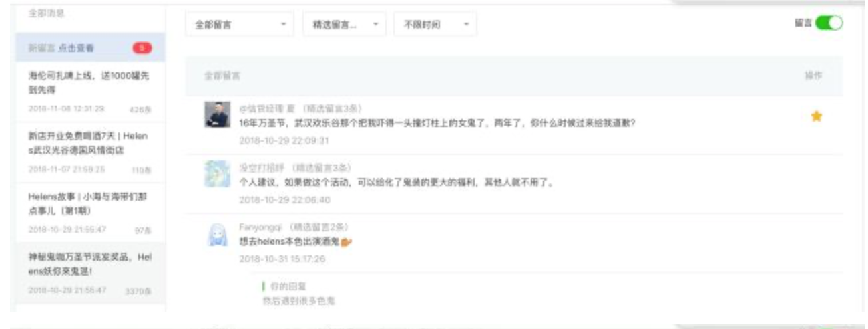Viewport: 868px width, 329px height.
Task: Click the red unread badge on 新留言
Action: tap(142, 47)
